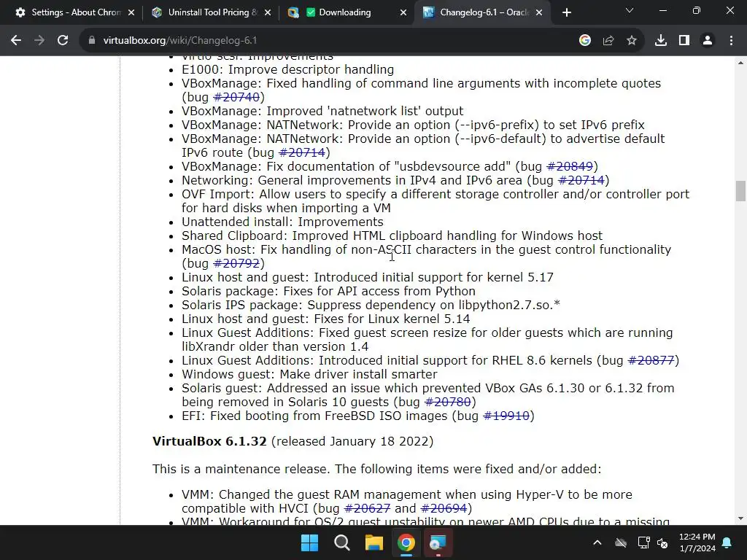Open a new browser tab
747x560 pixels.
(566, 12)
